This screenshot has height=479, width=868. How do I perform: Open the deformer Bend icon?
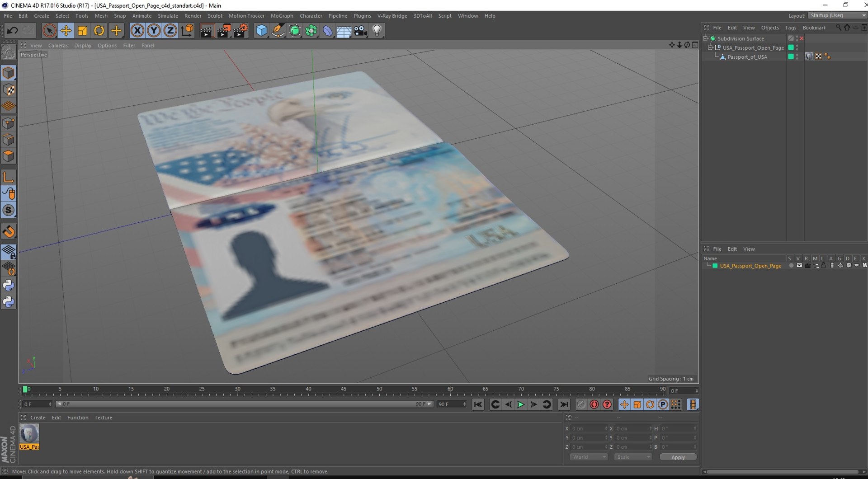pyautogui.click(x=328, y=31)
